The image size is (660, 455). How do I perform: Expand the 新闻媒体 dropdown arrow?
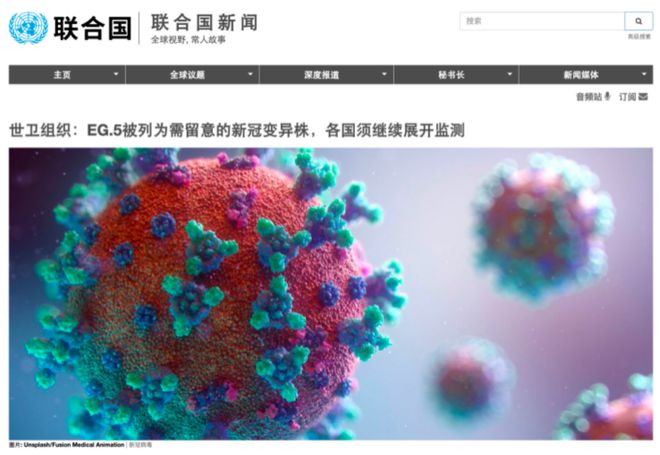click(644, 75)
